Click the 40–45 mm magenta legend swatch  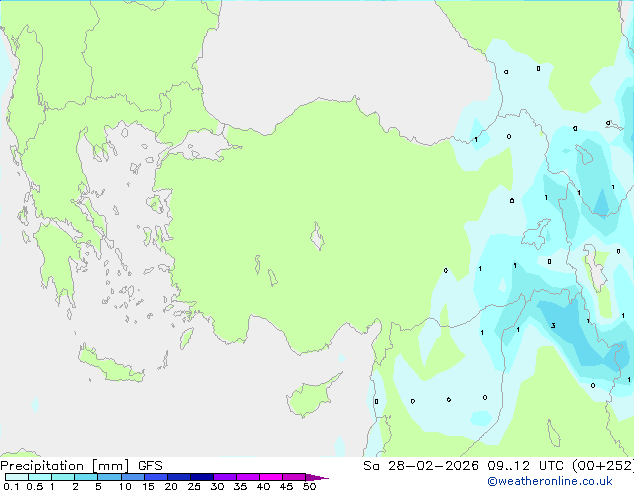pyautogui.click(x=271, y=477)
